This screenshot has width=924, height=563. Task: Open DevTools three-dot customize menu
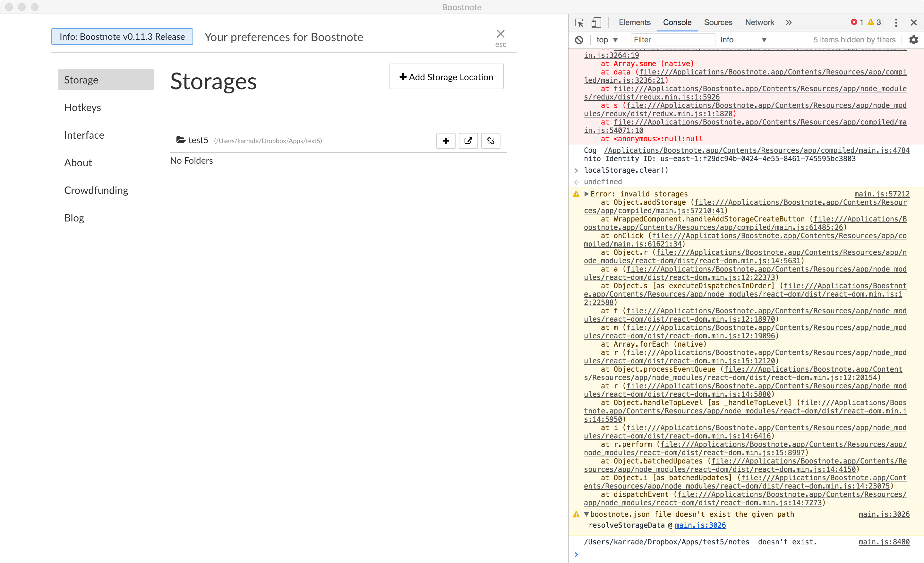tap(896, 22)
